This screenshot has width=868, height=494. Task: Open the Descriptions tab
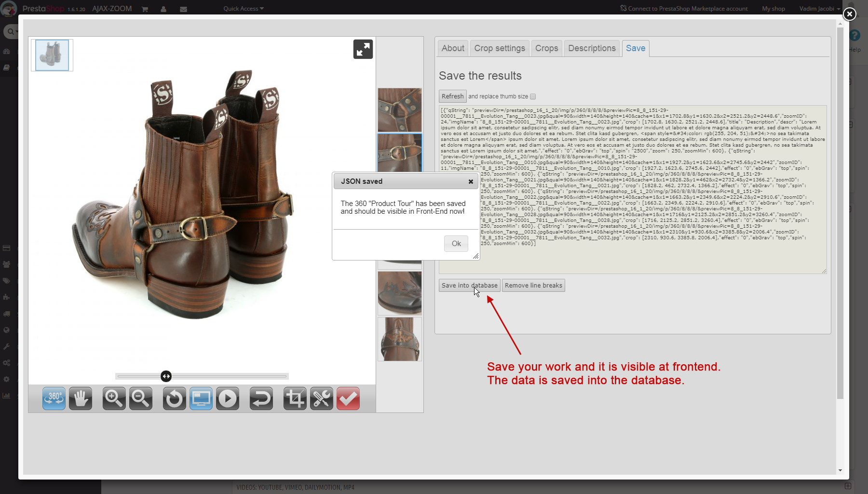[x=592, y=48]
